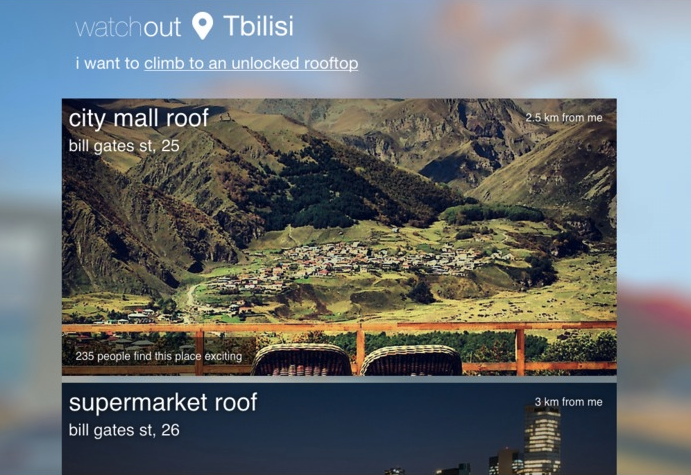This screenshot has width=691, height=475.
Task: Click the 2.5 km from me label
Action: click(x=564, y=118)
